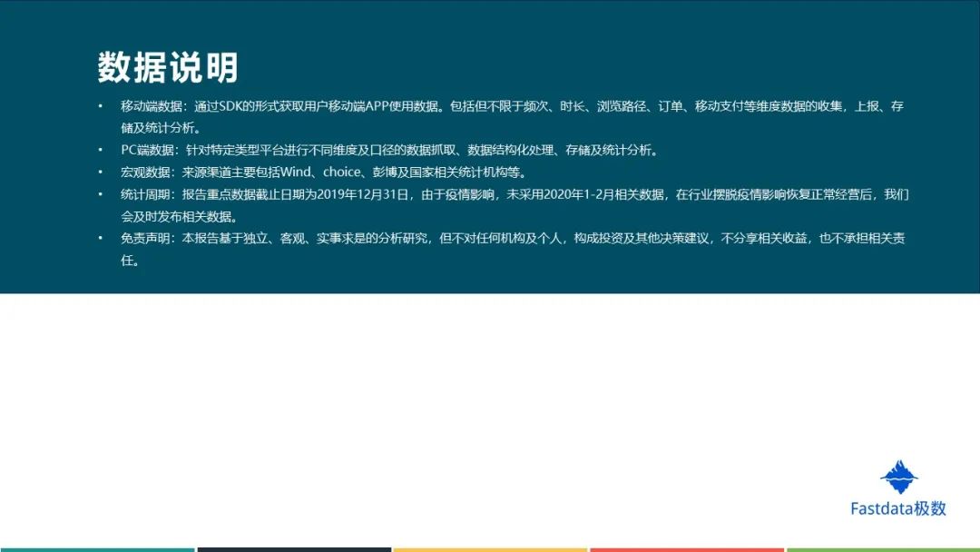980x552 pixels.
Task: Click the "Fastdata极数" brand text
Action: [x=898, y=508]
